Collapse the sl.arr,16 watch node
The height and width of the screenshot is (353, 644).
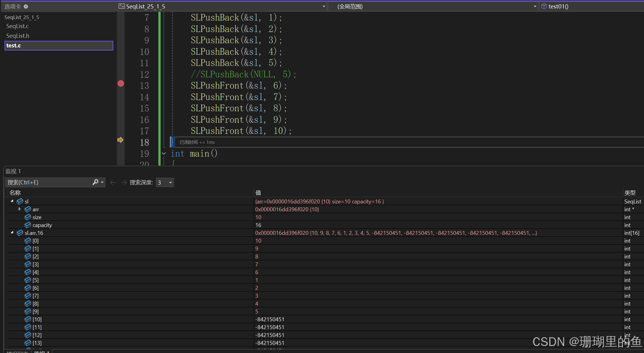tap(12, 232)
